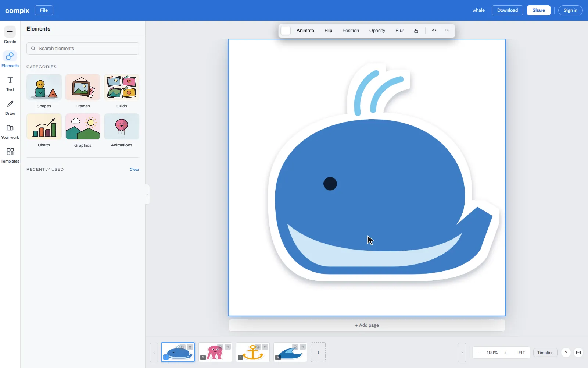This screenshot has height=368, width=588.
Task: Select the Draw pencil tool
Action: (10, 108)
